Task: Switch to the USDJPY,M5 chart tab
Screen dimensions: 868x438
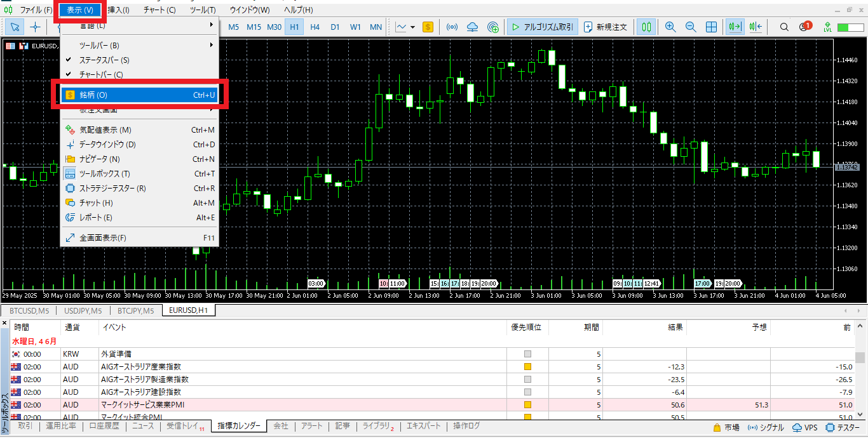Action: 83,310
